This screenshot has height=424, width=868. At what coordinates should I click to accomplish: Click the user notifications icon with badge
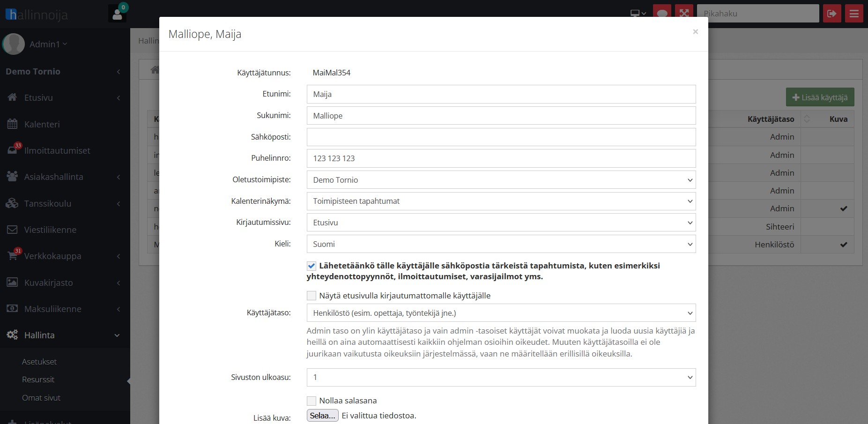117,14
